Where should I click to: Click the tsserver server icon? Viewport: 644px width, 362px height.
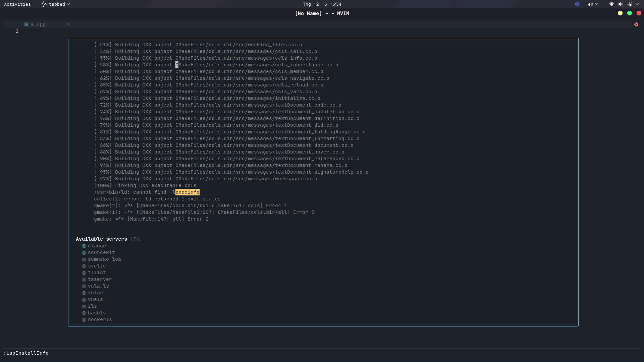pos(84,280)
